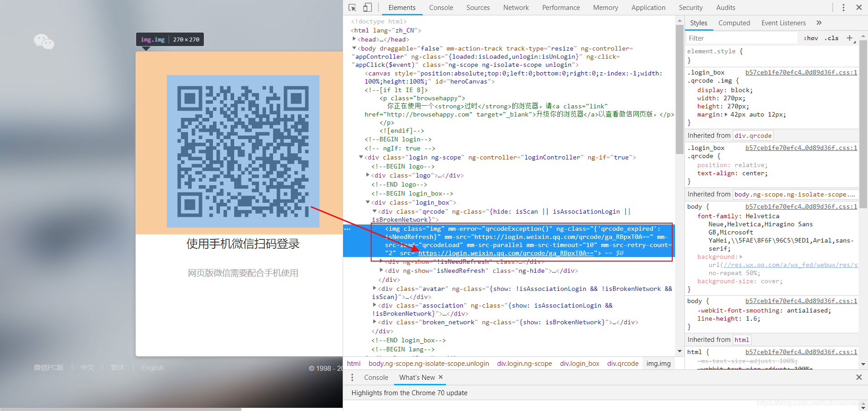Expand the div class association node
The height and width of the screenshot is (411, 868).
[x=374, y=305]
